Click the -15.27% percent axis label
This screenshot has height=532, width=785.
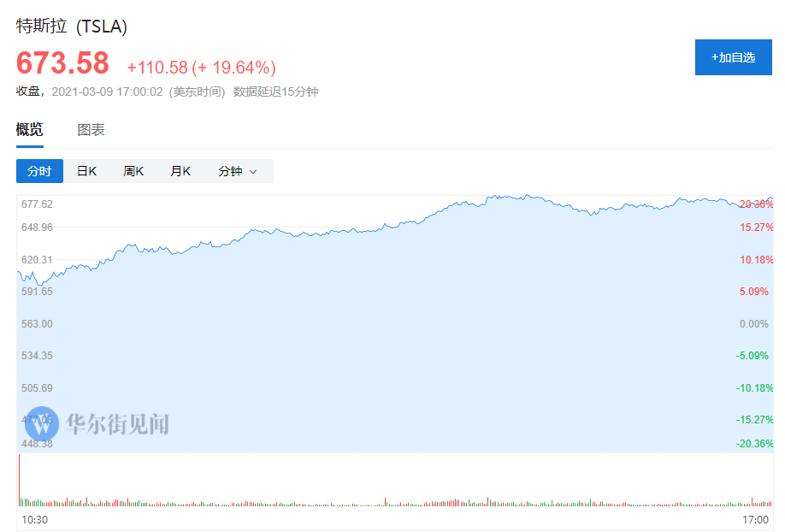(x=754, y=419)
